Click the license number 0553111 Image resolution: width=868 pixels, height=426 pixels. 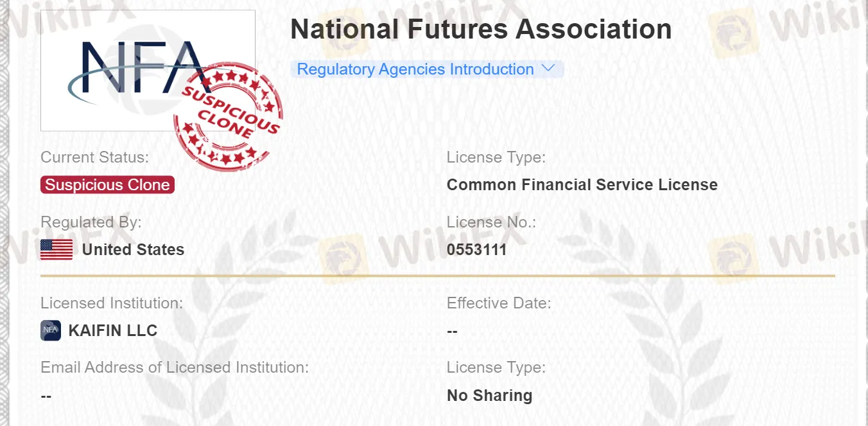478,249
